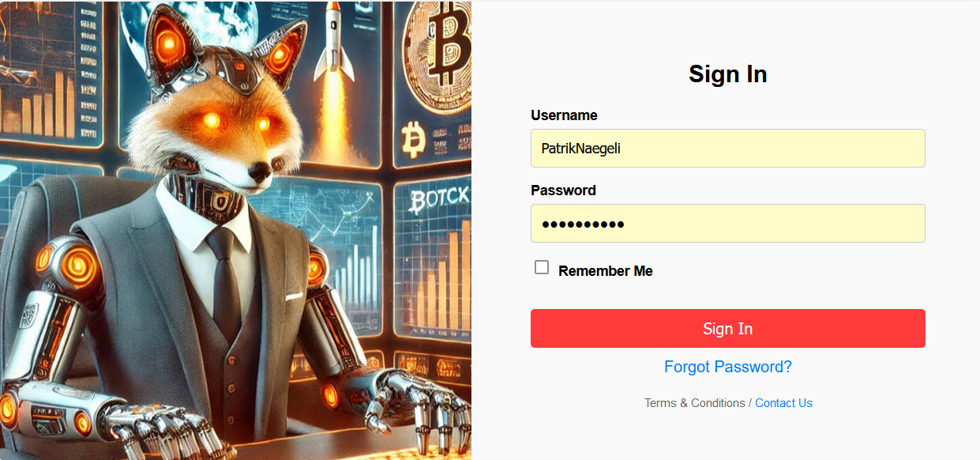Enable the Remember Me checkbox
This screenshot has height=460, width=980.
click(x=542, y=267)
